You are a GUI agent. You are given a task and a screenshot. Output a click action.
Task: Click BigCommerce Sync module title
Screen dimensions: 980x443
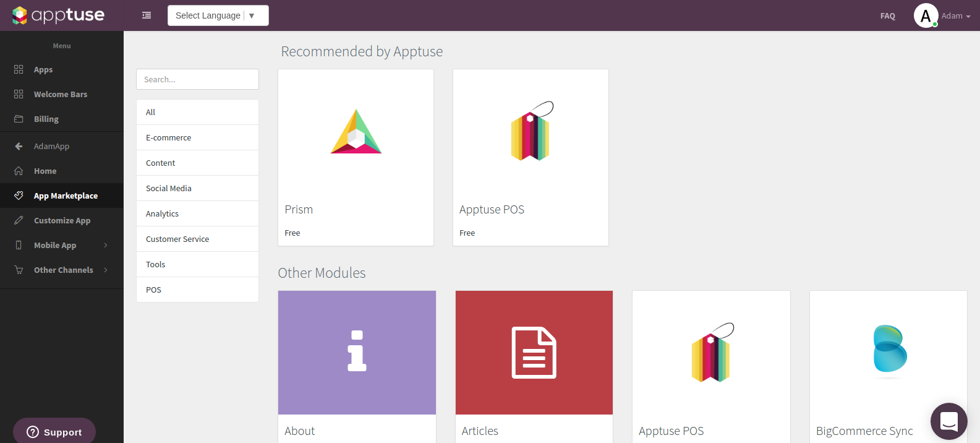point(864,431)
